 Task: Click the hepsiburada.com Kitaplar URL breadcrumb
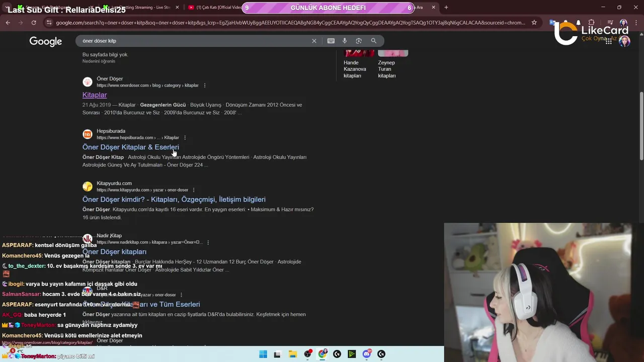pyautogui.click(x=138, y=138)
